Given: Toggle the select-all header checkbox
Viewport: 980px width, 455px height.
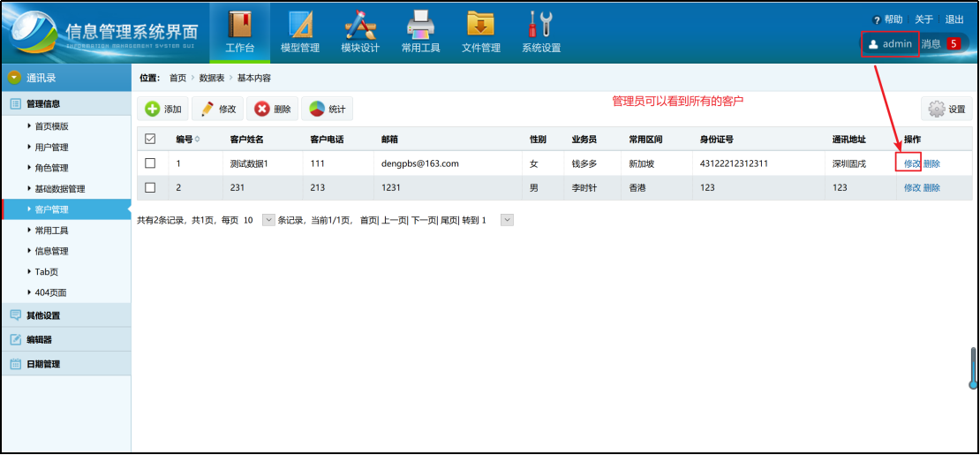Looking at the screenshot, I should tap(150, 139).
